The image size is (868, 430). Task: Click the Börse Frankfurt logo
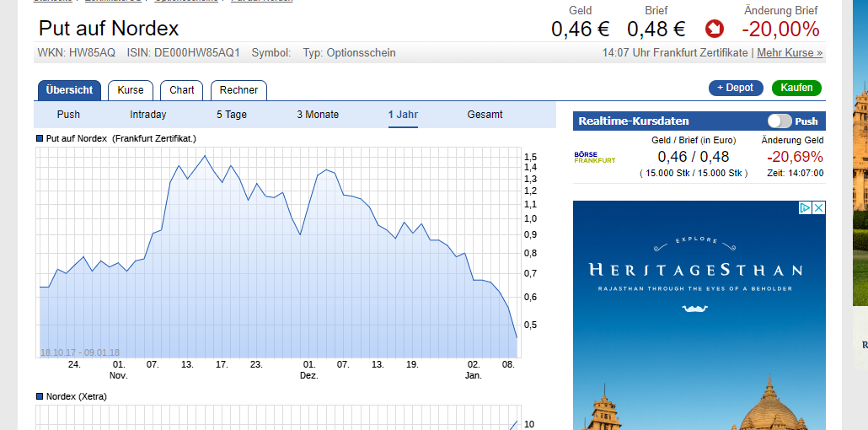point(594,158)
